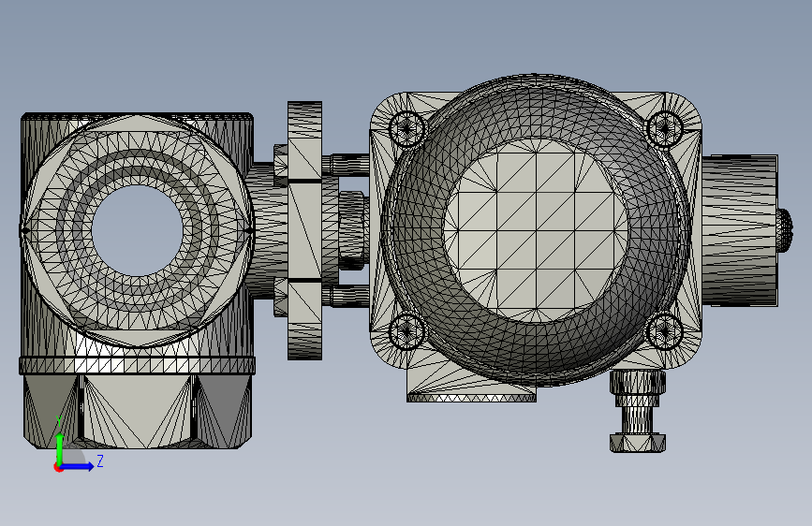Select the upper stud bolt beside the flange
Viewport: 812px width, 526px height.
coord(347,164)
